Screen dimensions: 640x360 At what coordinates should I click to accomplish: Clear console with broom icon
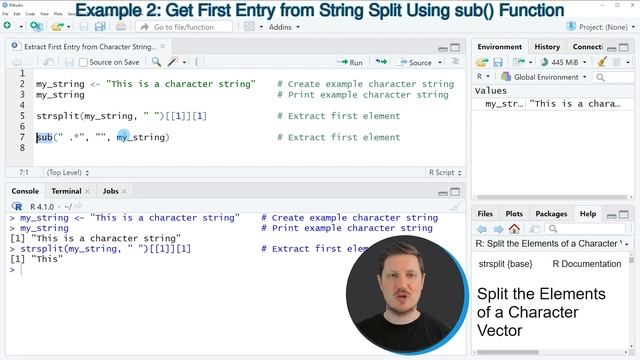coord(456,206)
